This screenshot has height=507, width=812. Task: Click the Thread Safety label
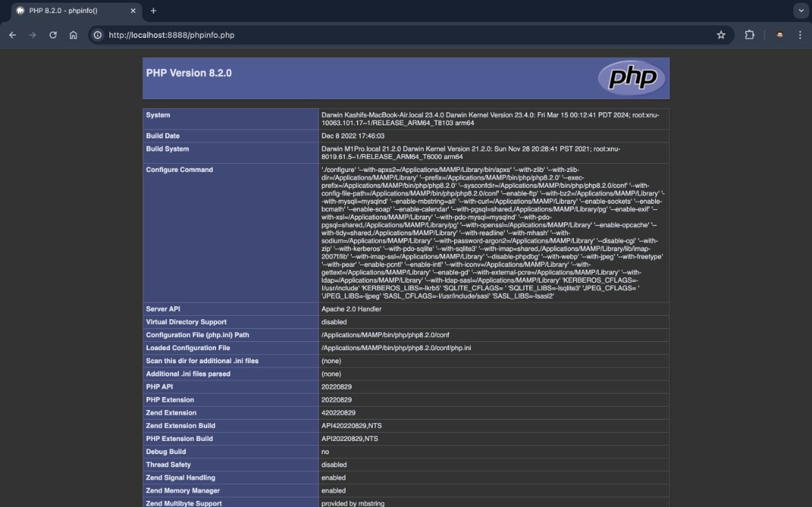(169, 464)
